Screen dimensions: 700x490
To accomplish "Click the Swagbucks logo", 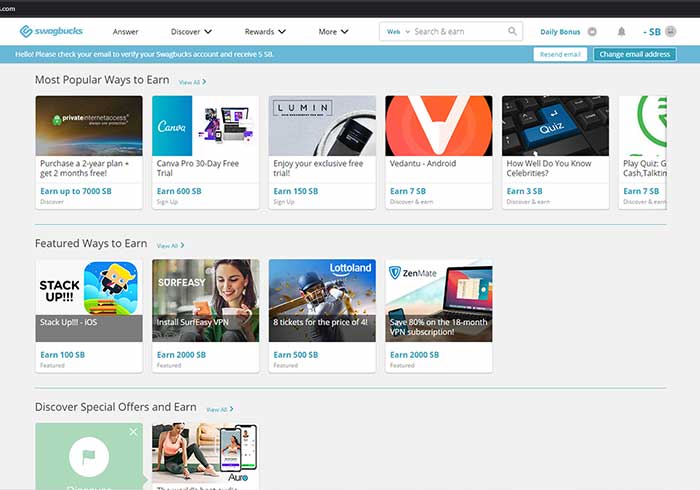I will (51, 31).
